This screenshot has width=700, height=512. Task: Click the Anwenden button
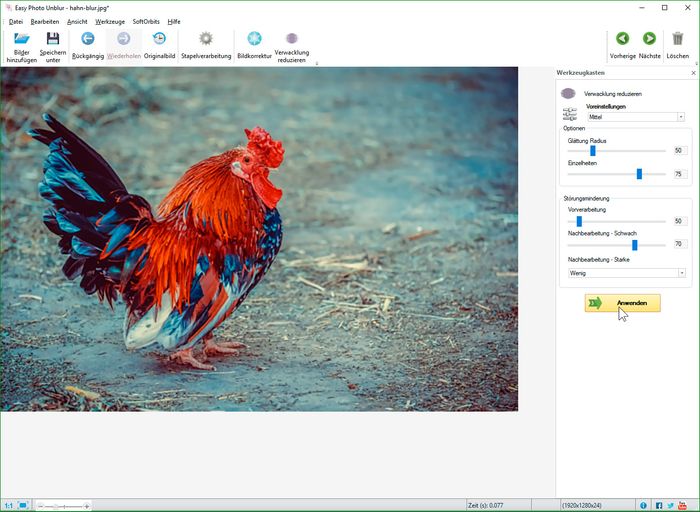[x=623, y=303]
